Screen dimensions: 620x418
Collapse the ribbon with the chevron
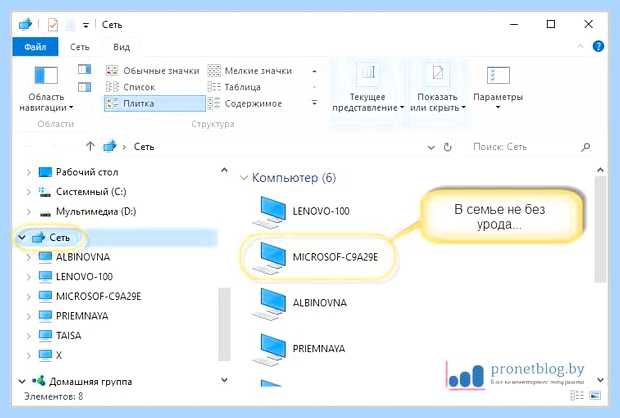click(580, 47)
